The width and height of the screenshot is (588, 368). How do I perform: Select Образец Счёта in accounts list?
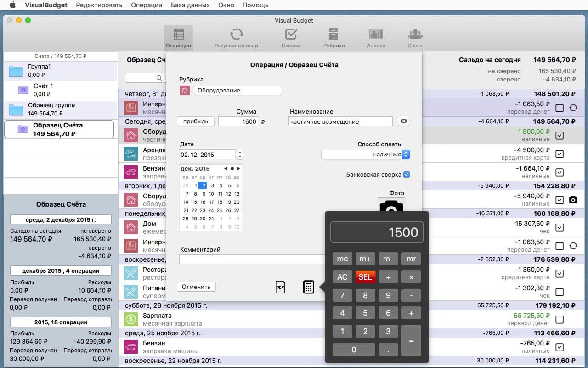pyautogui.click(x=59, y=129)
